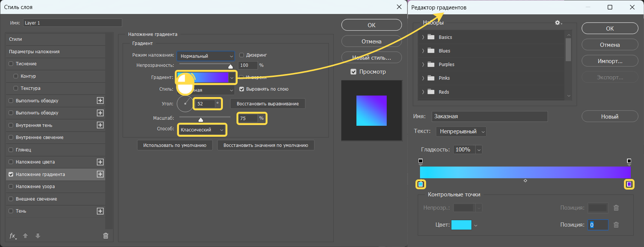Viewport: 644px width, 247px height.
Task: Click the trash icon in styles list
Action: 106,236
